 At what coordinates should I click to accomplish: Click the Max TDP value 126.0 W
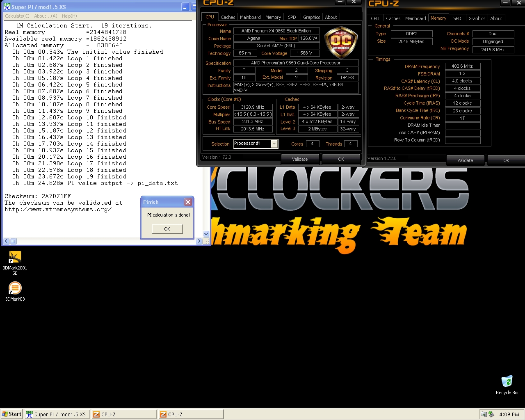pos(308,38)
